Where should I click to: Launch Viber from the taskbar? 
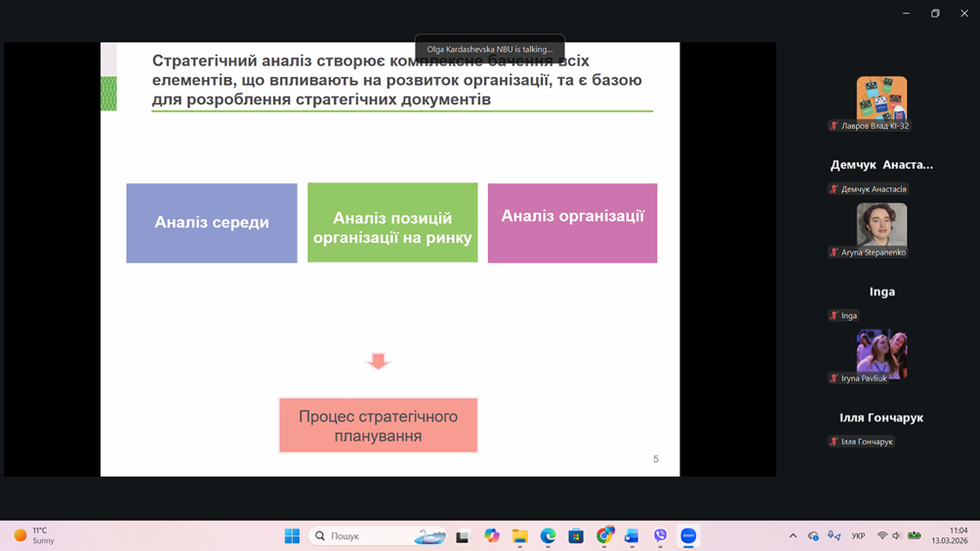661,535
